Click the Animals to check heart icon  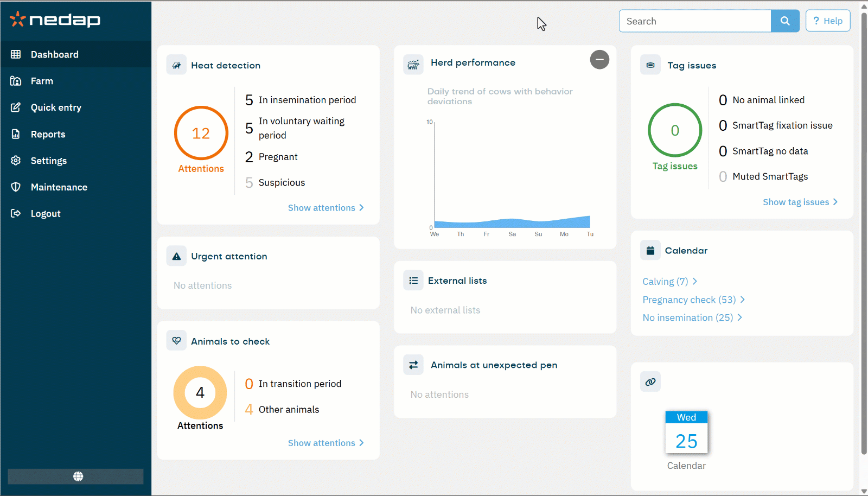(x=176, y=341)
